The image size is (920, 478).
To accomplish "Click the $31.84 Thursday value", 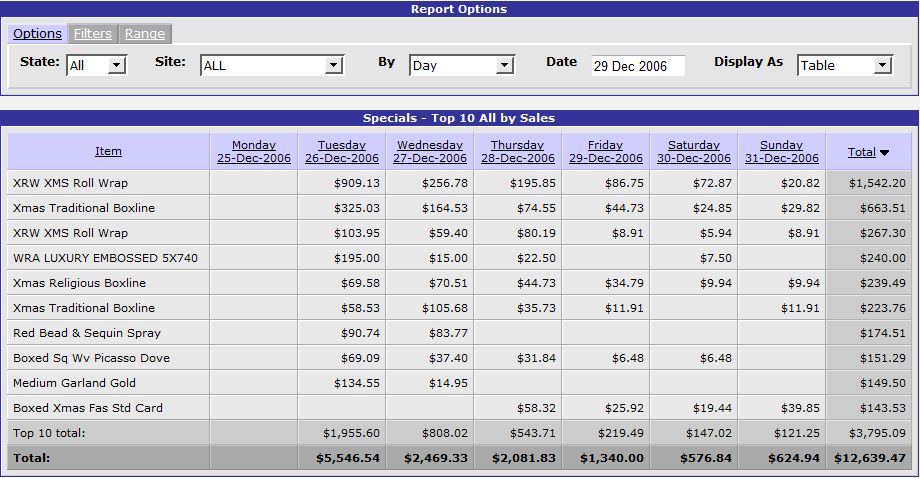I will point(536,358).
